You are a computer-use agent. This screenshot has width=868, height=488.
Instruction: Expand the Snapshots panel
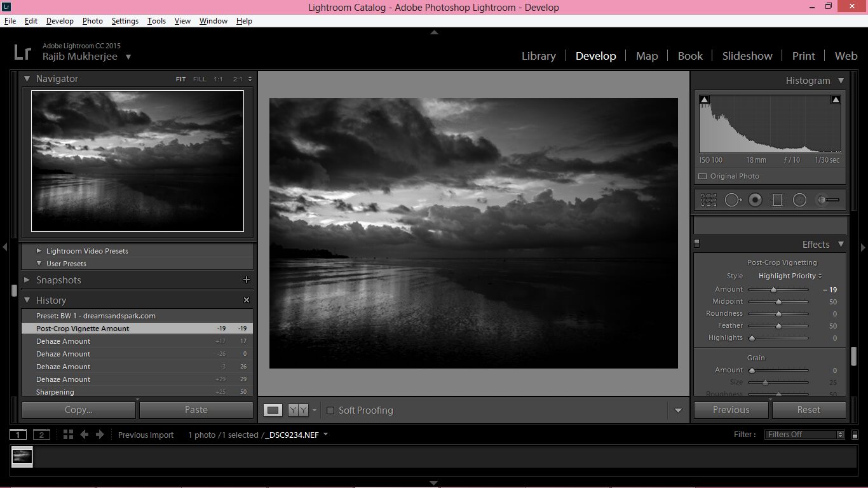(x=27, y=280)
